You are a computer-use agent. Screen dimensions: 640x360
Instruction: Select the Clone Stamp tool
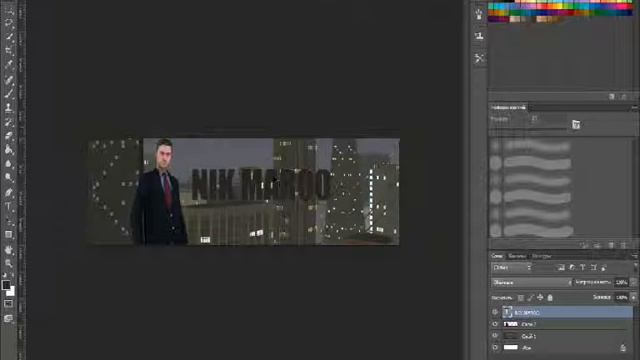click(9, 108)
